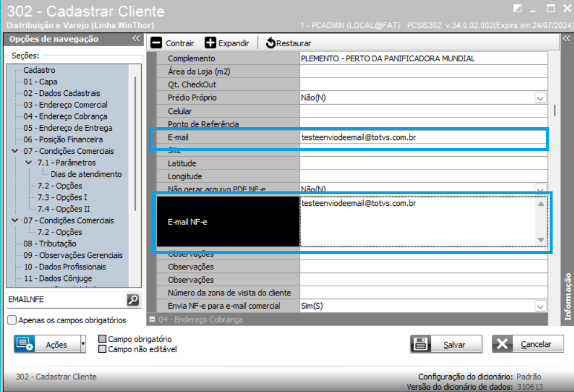The image size is (574, 392).
Task: Click the Cancelar button
Action: [x=528, y=344]
